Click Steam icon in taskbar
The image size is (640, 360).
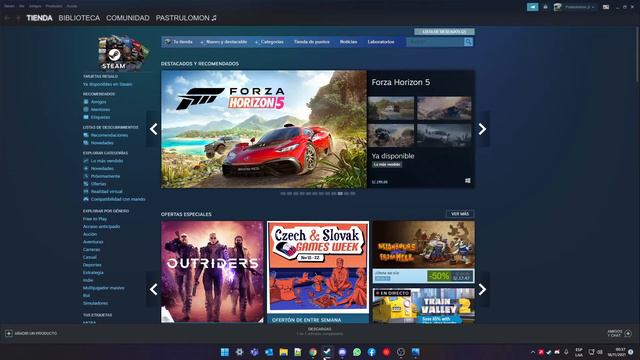(327, 352)
